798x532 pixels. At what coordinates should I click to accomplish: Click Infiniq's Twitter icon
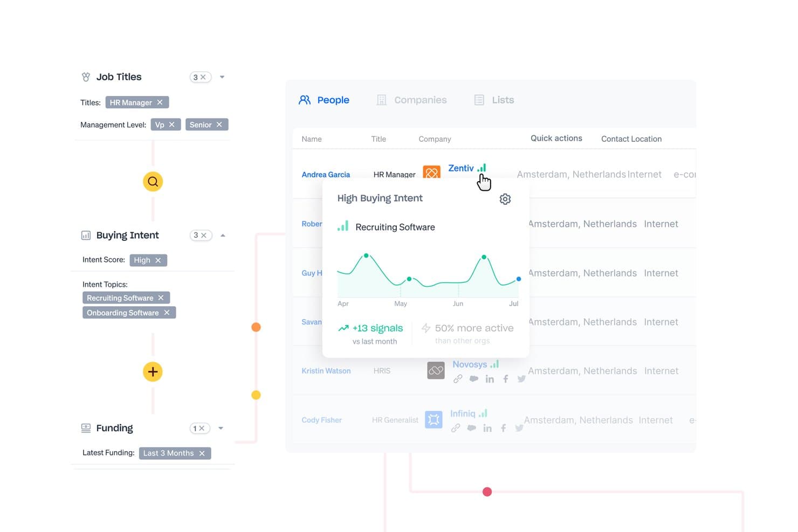coord(519,428)
